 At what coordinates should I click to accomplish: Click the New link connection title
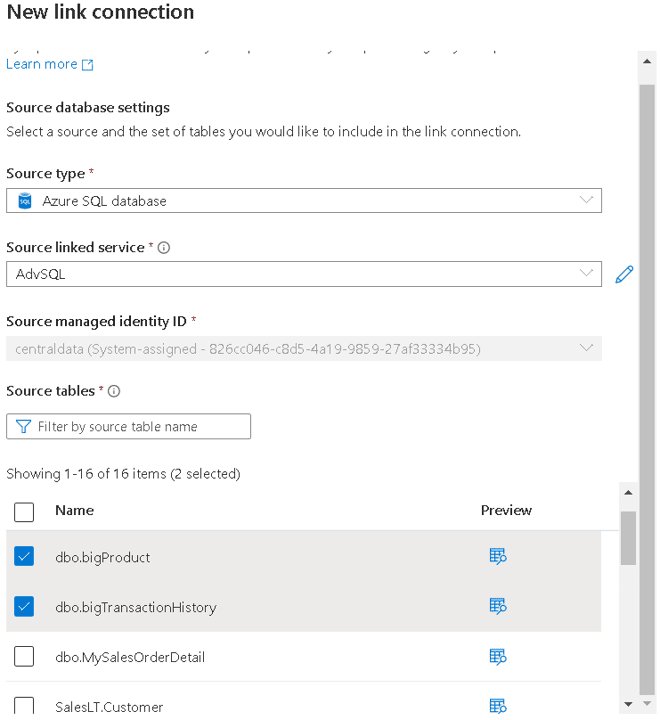(x=101, y=12)
